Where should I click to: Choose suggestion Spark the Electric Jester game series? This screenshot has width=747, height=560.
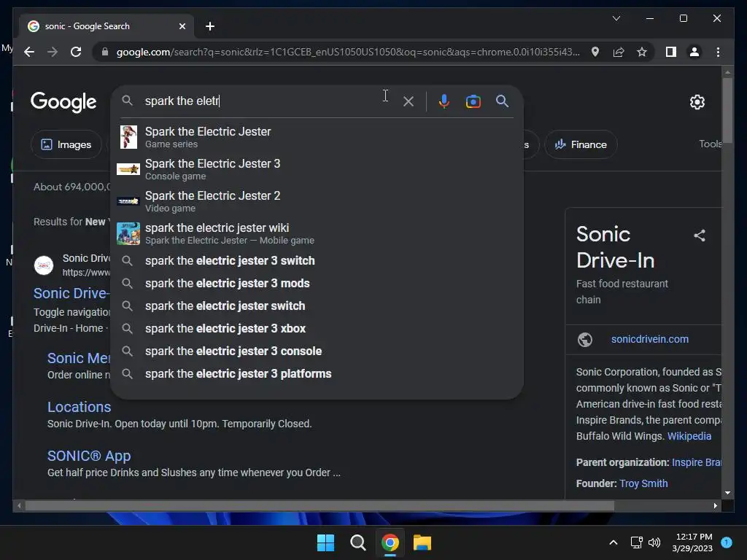click(317, 137)
